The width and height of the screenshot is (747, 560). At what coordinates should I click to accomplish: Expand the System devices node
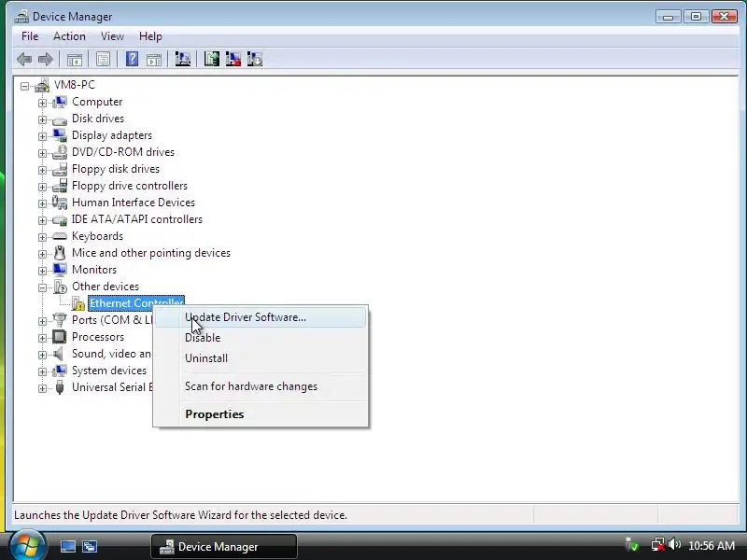(x=42, y=371)
